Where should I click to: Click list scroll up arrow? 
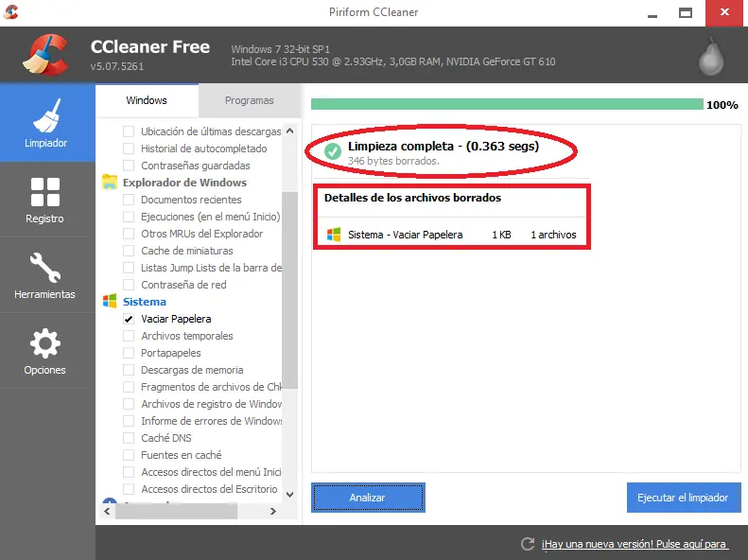pos(289,131)
